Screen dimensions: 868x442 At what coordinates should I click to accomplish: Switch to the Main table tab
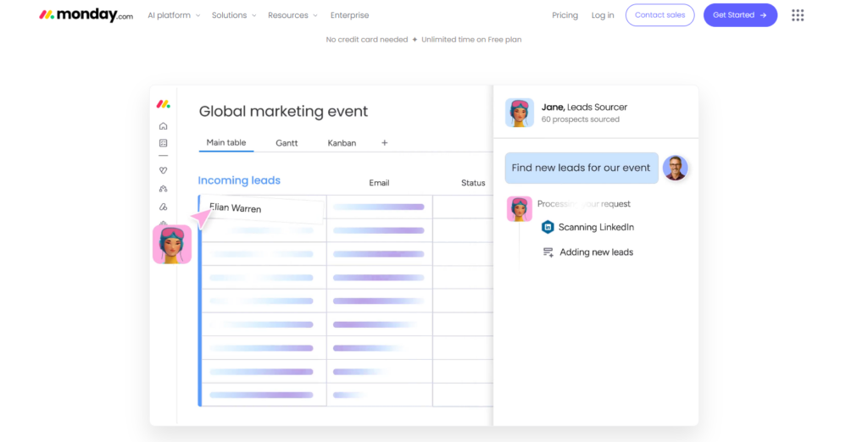pyautogui.click(x=225, y=143)
